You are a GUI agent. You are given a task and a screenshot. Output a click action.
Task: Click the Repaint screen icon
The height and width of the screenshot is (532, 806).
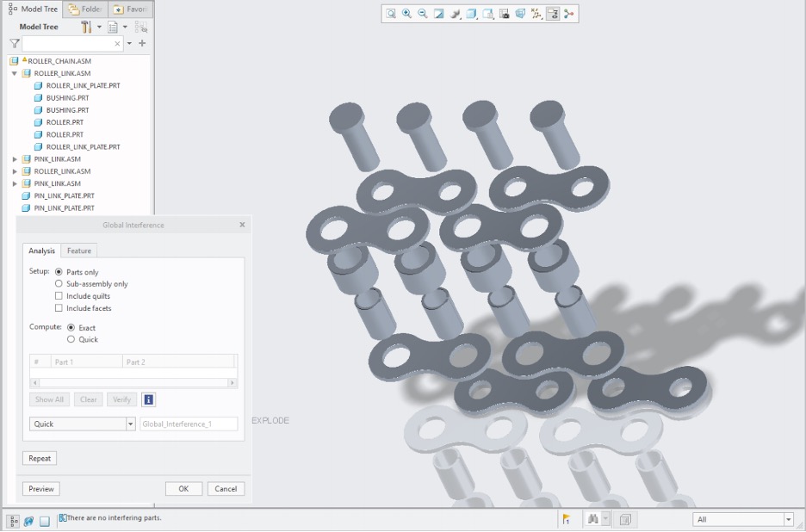[438, 14]
